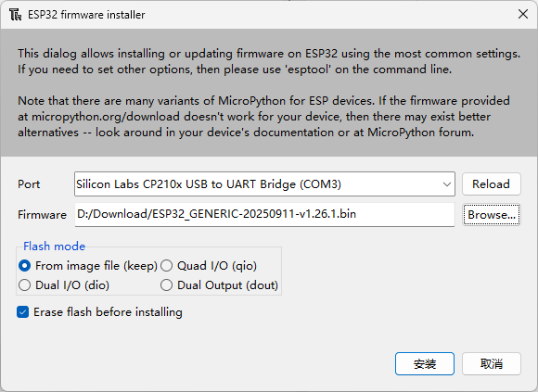Select the Silicon Labs CP210x COM3 port box
This screenshot has width=538, height=392.
point(264,184)
